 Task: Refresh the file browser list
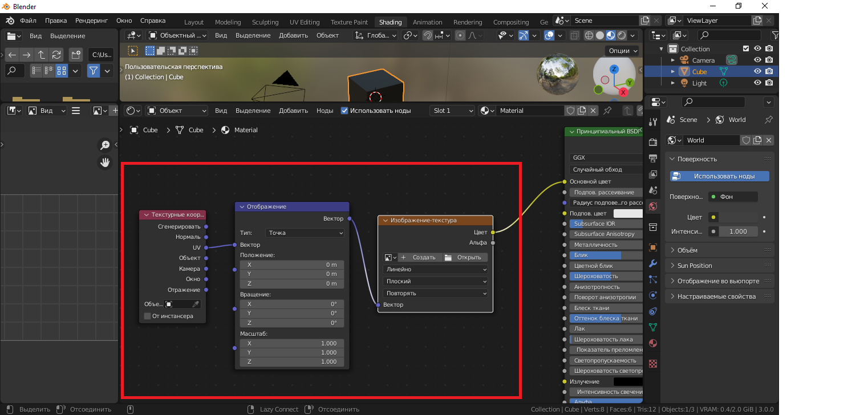click(56, 55)
